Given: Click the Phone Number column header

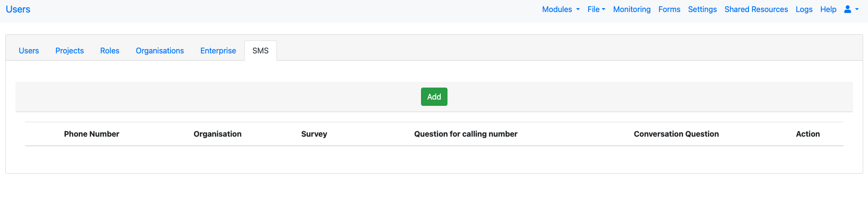Looking at the screenshot, I should click(x=92, y=134).
